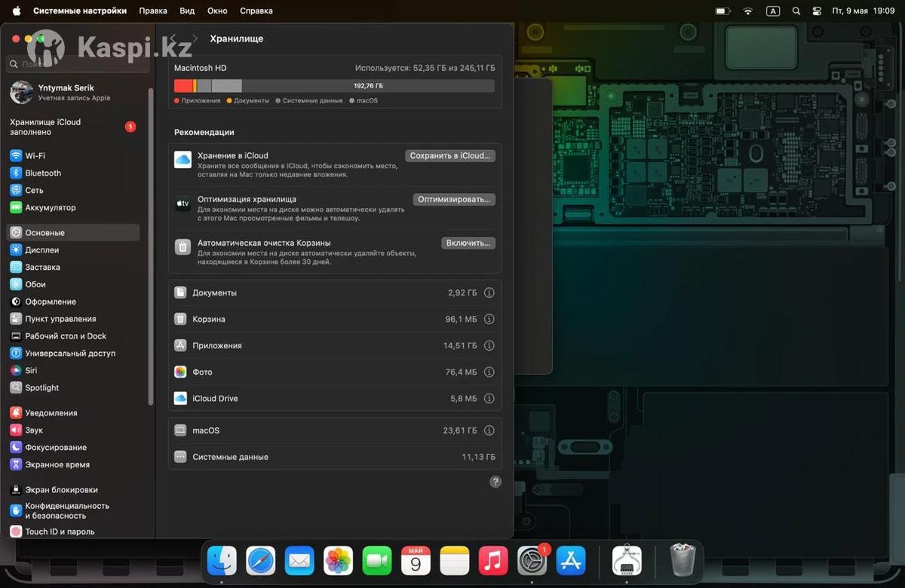
Task: Open battery status in the menu bar
Action: click(722, 11)
